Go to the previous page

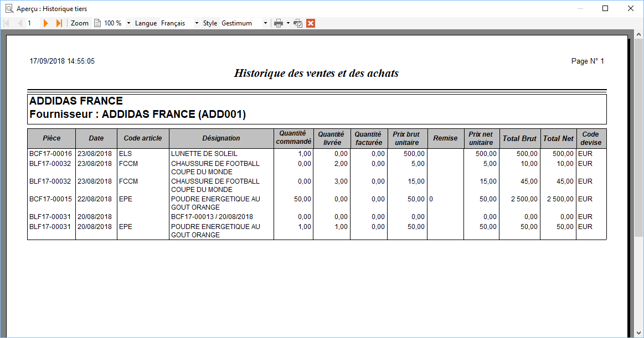point(19,23)
